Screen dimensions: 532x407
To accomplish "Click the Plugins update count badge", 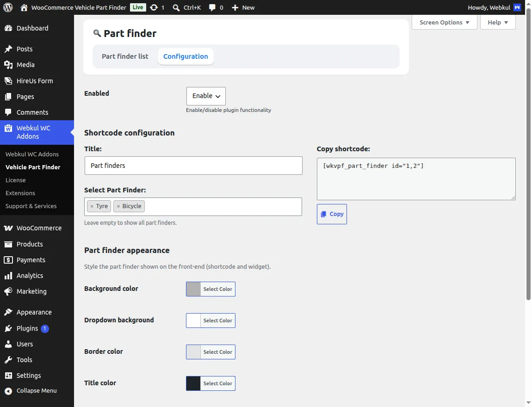I will 44,328.
